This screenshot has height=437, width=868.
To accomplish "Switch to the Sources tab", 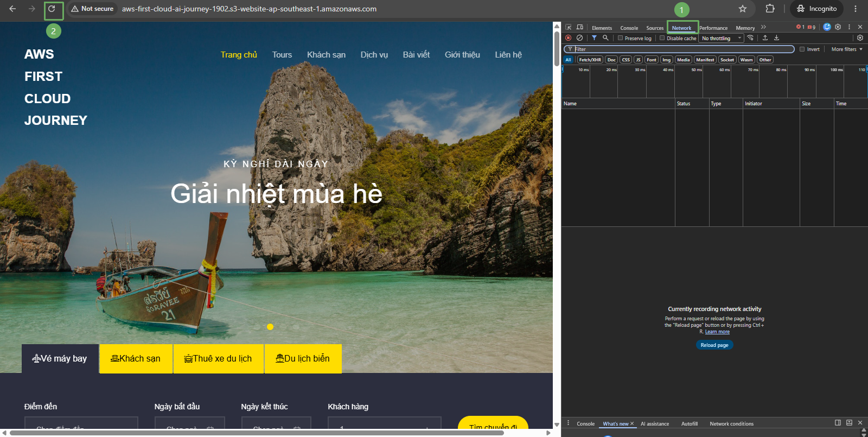I will [655, 28].
